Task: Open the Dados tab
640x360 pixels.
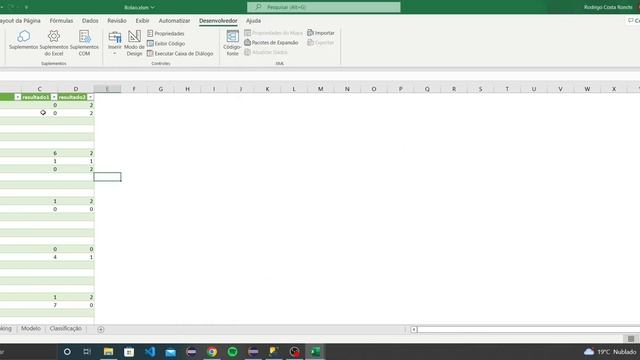Action: pos(90,20)
